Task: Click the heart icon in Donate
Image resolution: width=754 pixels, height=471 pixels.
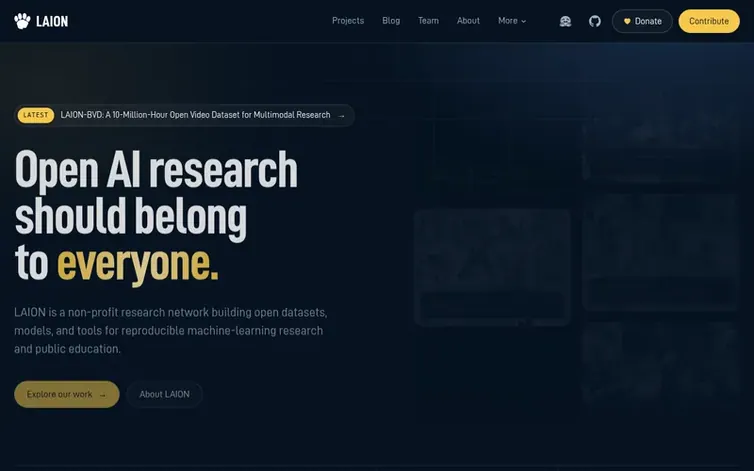Action: pyautogui.click(x=627, y=21)
